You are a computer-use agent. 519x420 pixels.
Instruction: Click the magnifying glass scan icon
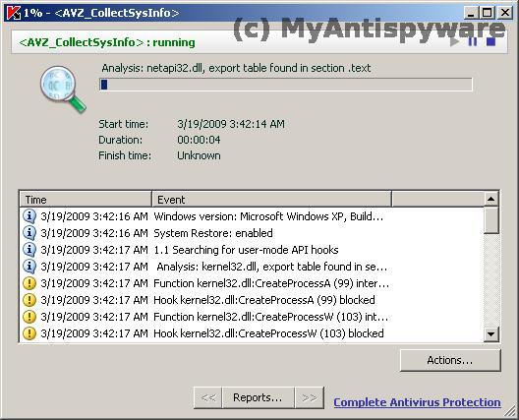(63, 90)
